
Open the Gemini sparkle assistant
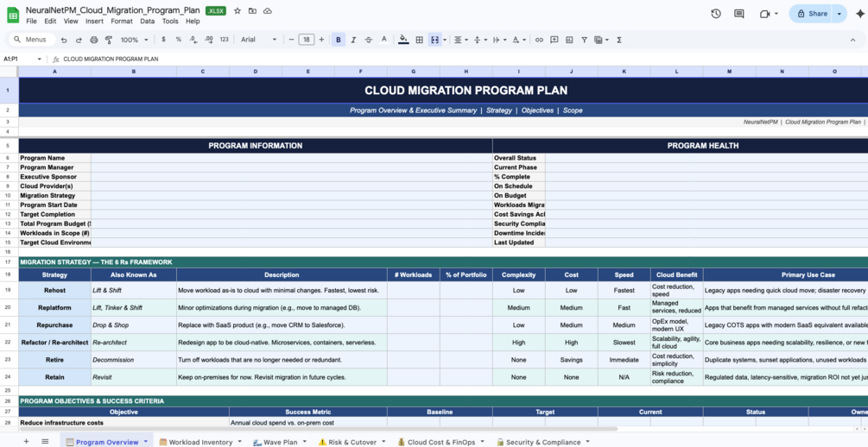(x=859, y=14)
